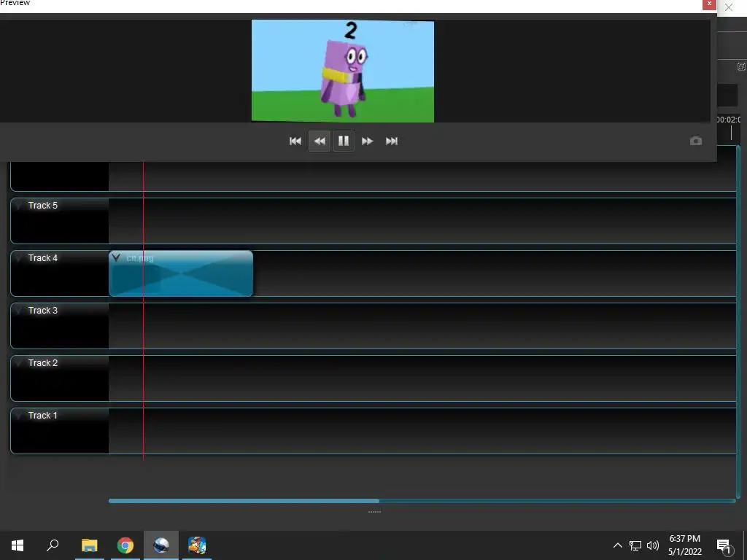Open the Windows notification center
This screenshot has width=747, height=560.
coord(724,546)
